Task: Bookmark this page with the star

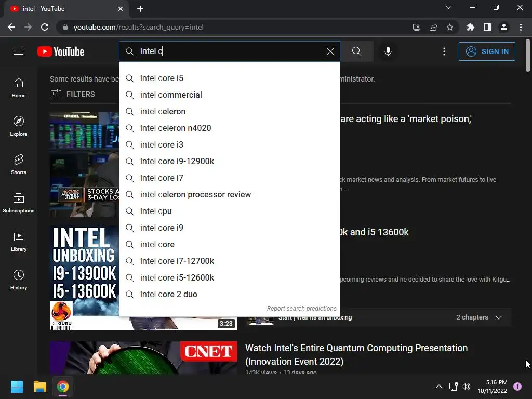Action: (450, 27)
